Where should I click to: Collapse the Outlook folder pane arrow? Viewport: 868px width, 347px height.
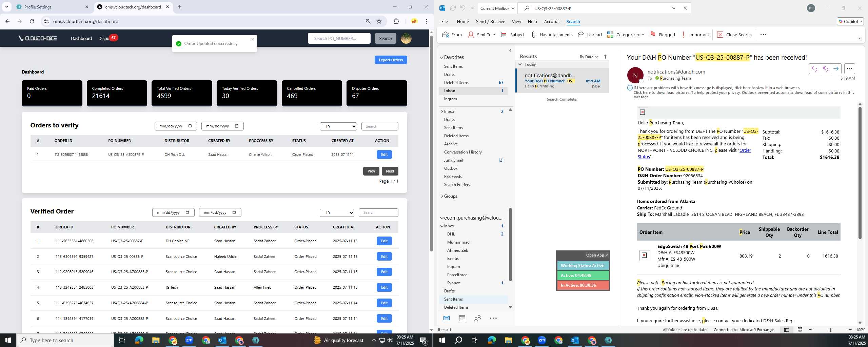coord(510,50)
